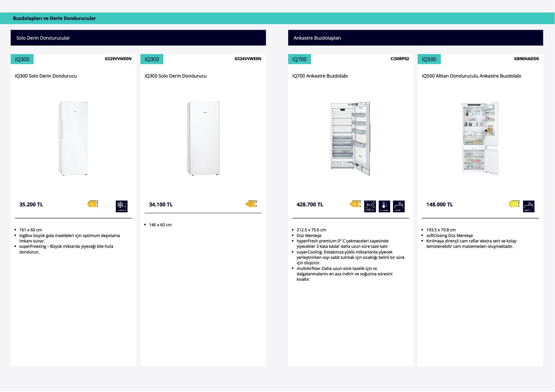The width and height of the screenshot is (555, 392).
Task: Click the "iQ500 Alttan Donduruculu Ankastre Buzdolabı" title
Action: [x=471, y=76]
